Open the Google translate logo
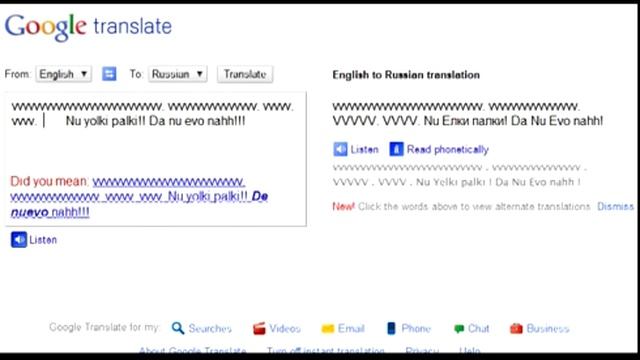 tap(88, 27)
